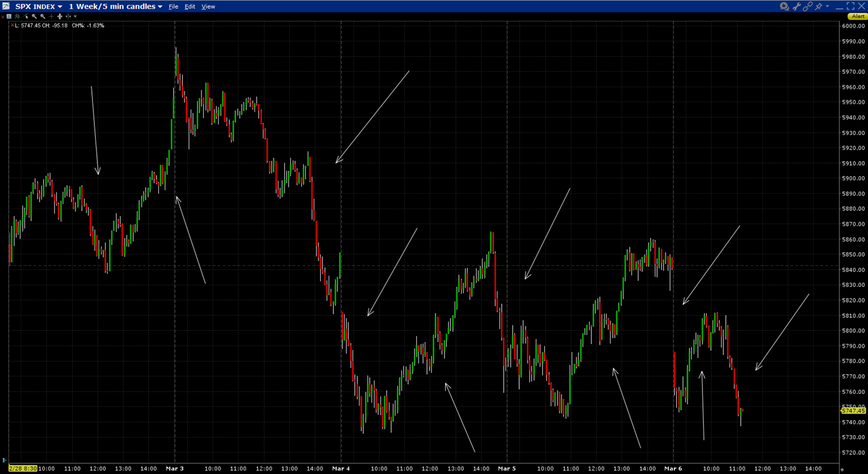868x474 pixels.
Task: Click the pin window icon
Action: (x=818, y=7)
